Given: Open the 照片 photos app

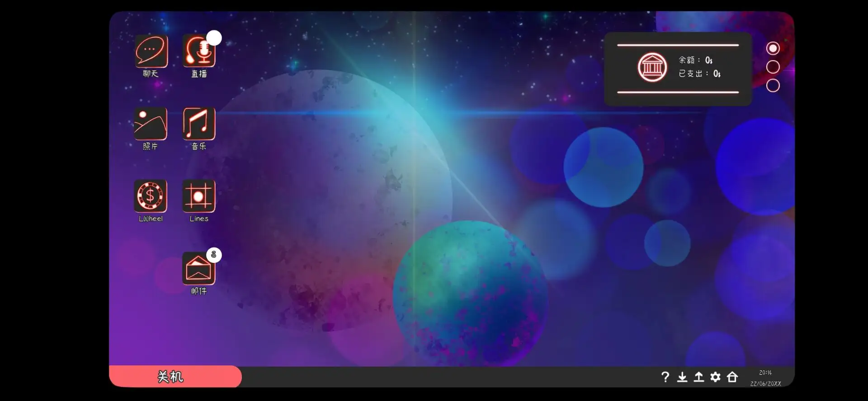Looking at the screenshot, I should tap(151, 124).
